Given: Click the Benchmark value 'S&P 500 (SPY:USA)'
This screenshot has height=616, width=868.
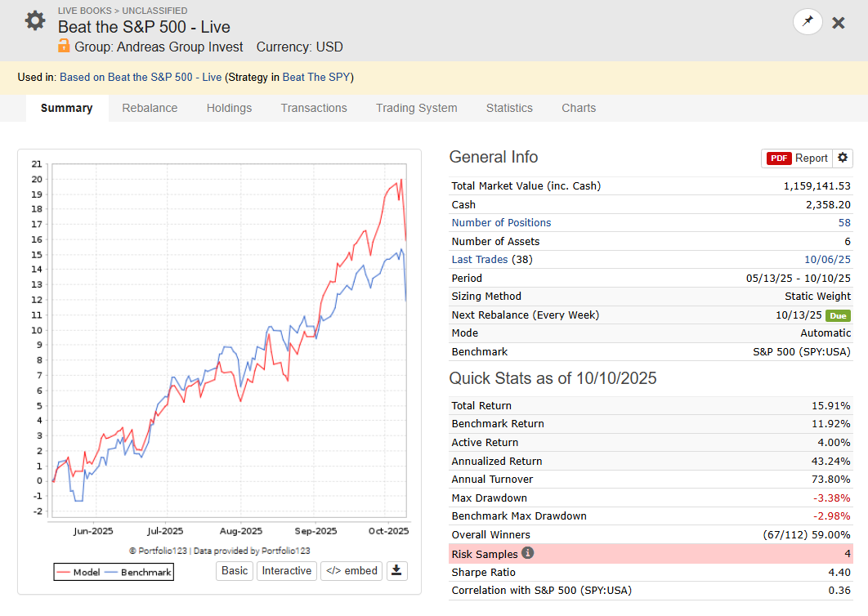Looking at the screenshot, I should coord(801,351).
